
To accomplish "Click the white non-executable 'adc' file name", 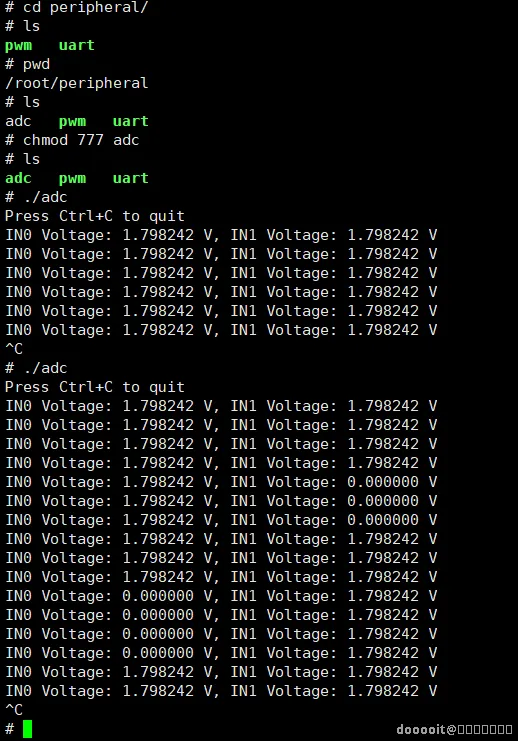I will (18, 121).
